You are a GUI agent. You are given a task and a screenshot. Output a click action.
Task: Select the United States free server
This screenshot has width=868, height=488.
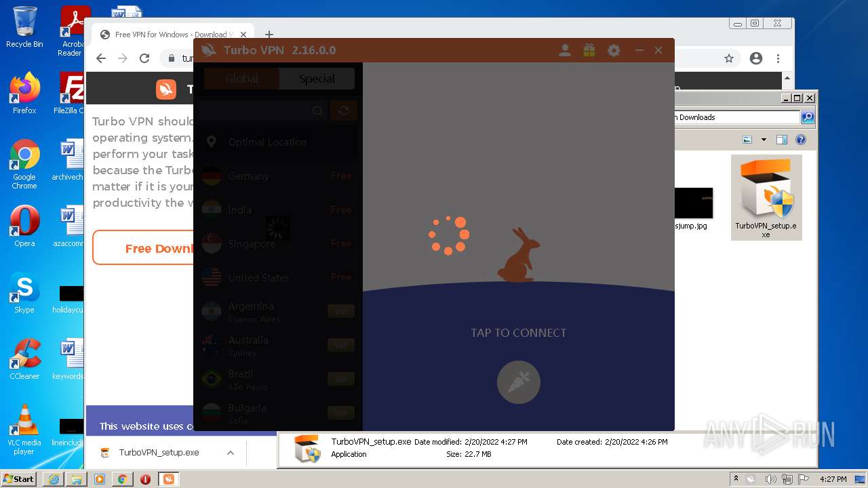278,278
